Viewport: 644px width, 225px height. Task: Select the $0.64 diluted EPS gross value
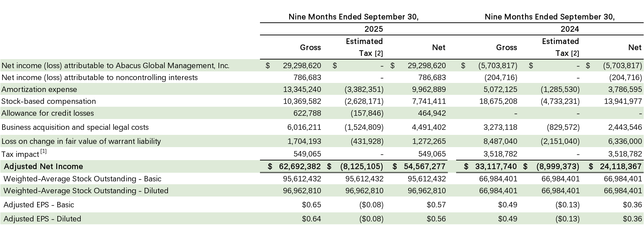point(311,219)
